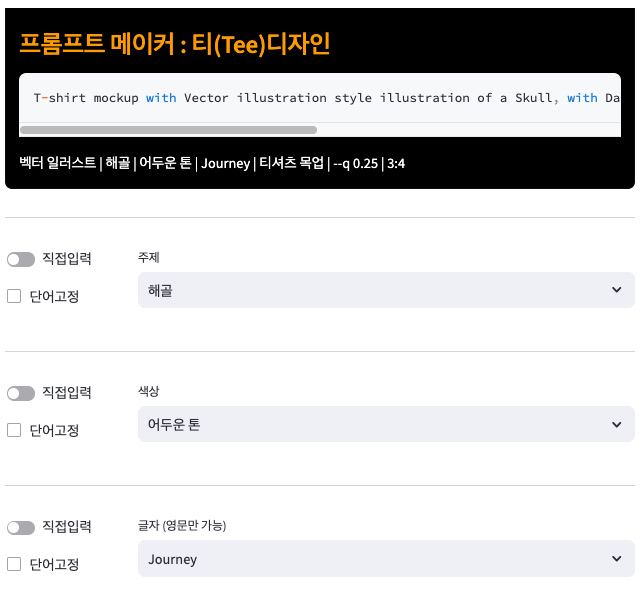This screenshot has width=643, height=611.
Task: Enable the 직접입력 switch in the 색상 row
Action: [x=20, y=393]
